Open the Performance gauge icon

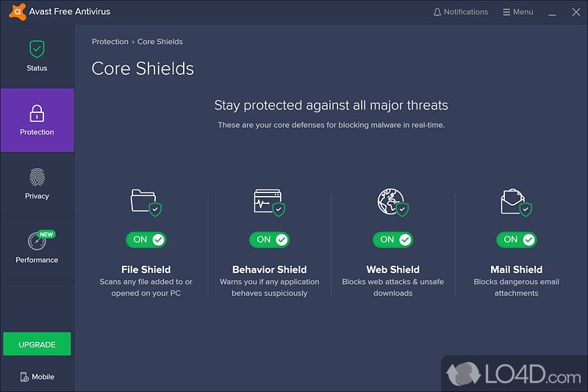37,241
